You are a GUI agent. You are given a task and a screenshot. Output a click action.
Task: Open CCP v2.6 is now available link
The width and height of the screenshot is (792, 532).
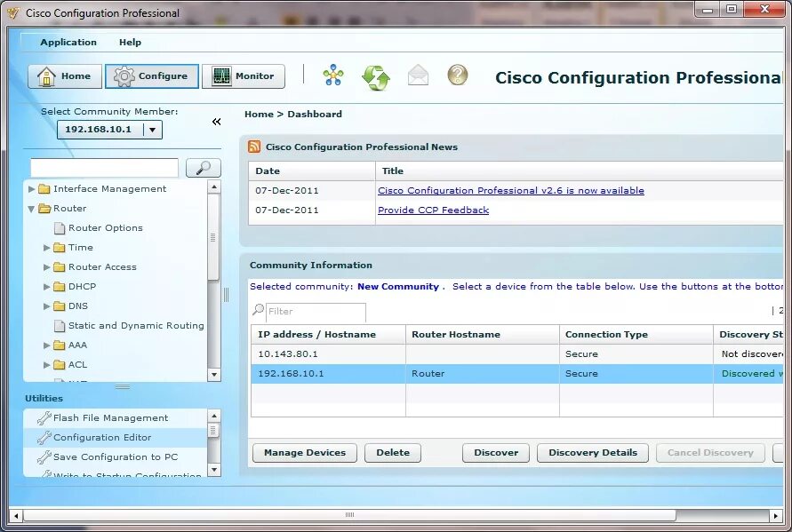click(511, 190)
